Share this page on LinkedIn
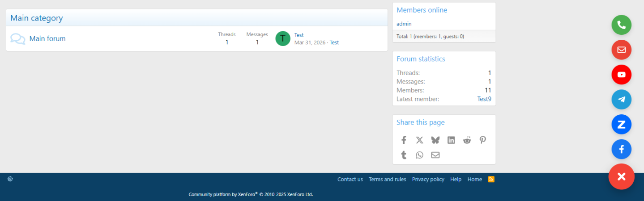 451,140
